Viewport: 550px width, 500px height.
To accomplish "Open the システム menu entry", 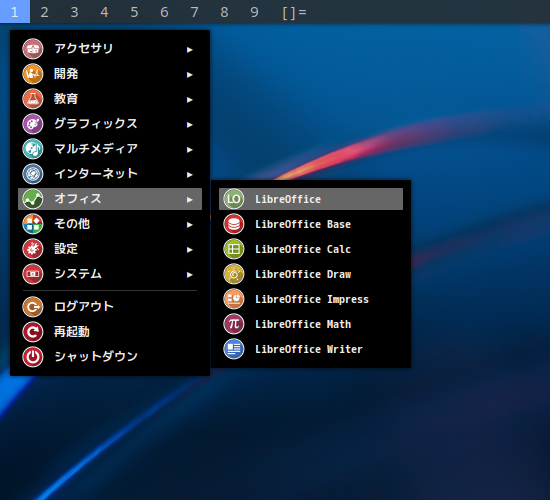I will [x=110, y=274].
